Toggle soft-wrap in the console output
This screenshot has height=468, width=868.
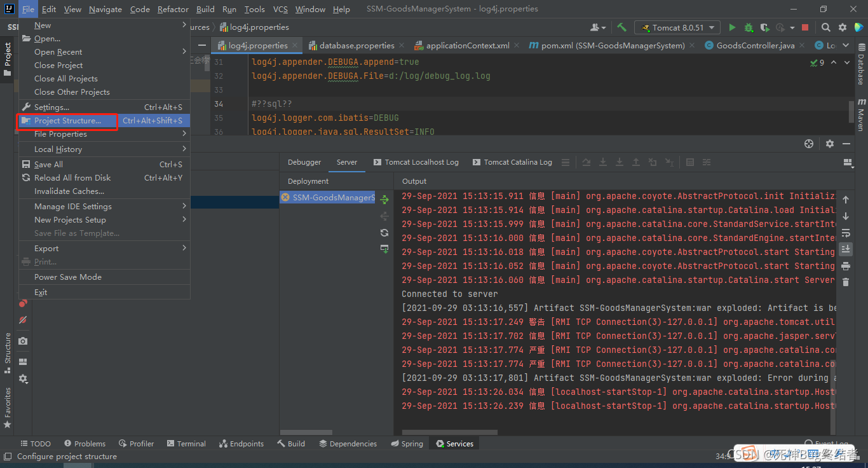coord(845,233)
